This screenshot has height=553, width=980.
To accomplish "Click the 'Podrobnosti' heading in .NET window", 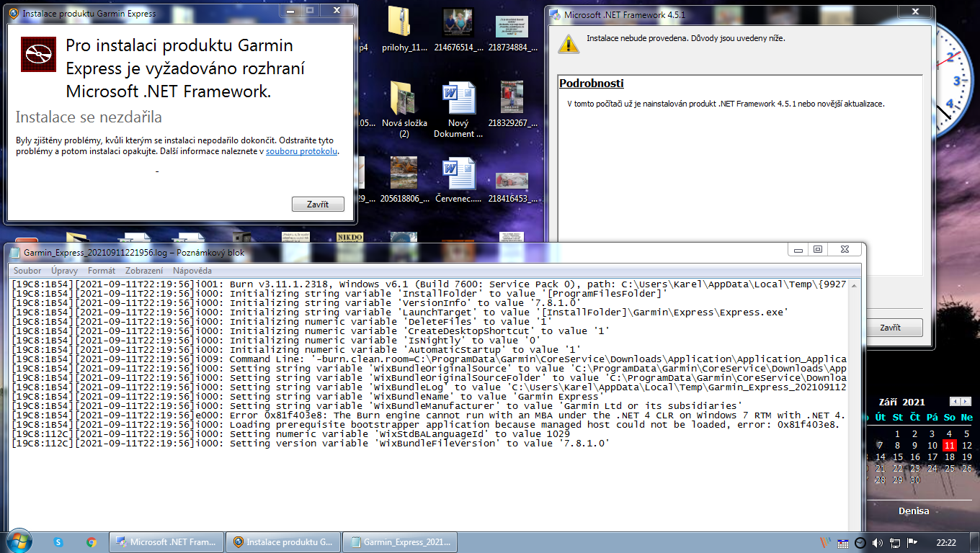I will pos(592,84).
